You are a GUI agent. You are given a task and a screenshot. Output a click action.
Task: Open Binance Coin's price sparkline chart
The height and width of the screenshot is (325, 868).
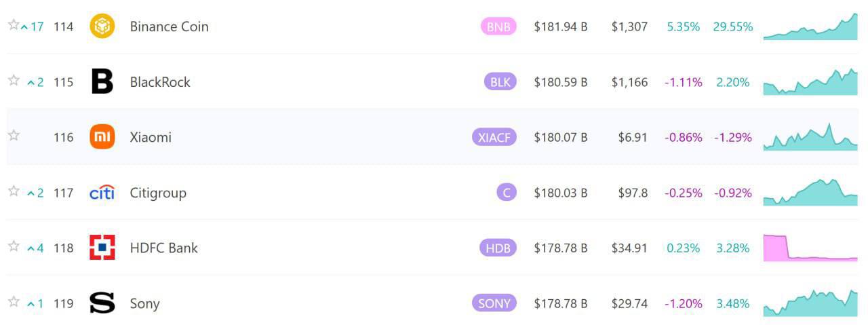(x=810, y=27)
